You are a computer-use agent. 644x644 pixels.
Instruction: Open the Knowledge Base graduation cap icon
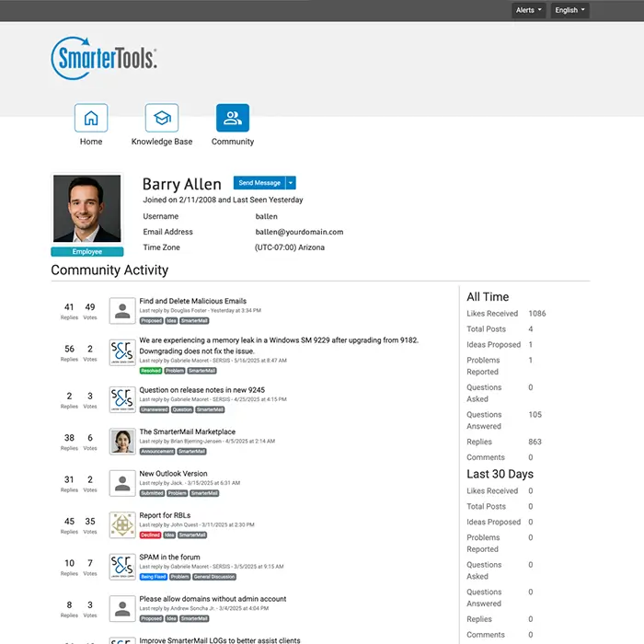click(x=162, y=118)
